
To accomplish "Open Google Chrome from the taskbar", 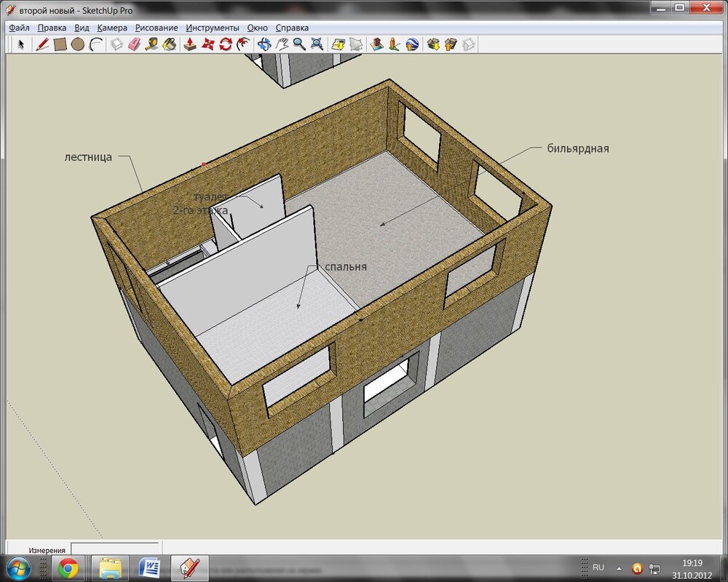I will tap(69, 567).
